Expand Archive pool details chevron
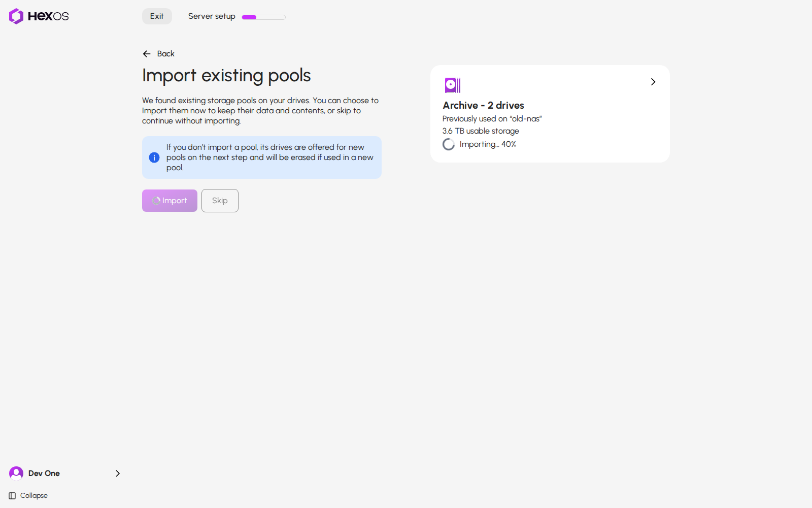 [653, 82]
